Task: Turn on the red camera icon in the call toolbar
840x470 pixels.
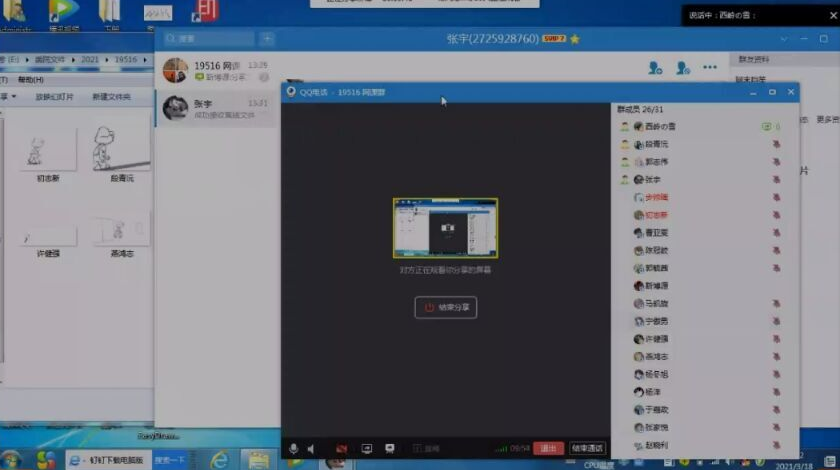Action: point(341,449)
